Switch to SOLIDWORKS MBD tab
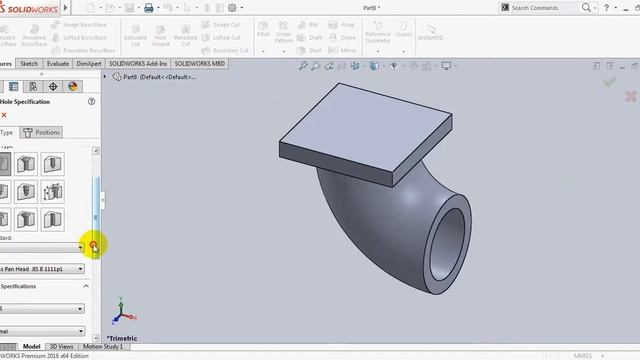 (x=200, y=64)
